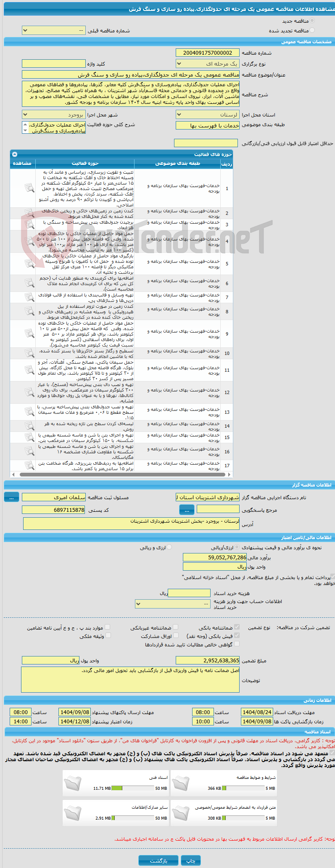335x868 pixels.
Task: Click ellipsis button next to مرجع پاسخگویی
Action: [187, 510]
